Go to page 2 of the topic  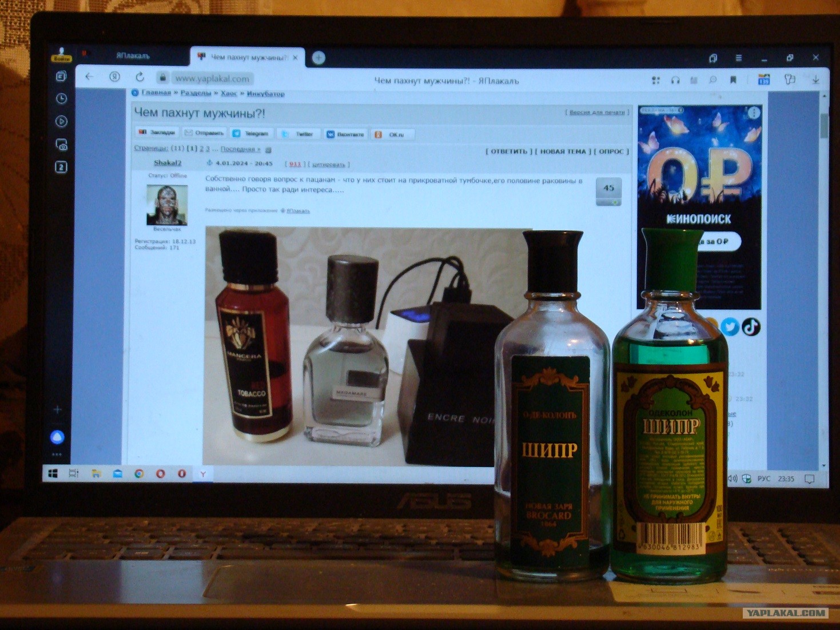[201, 149]
